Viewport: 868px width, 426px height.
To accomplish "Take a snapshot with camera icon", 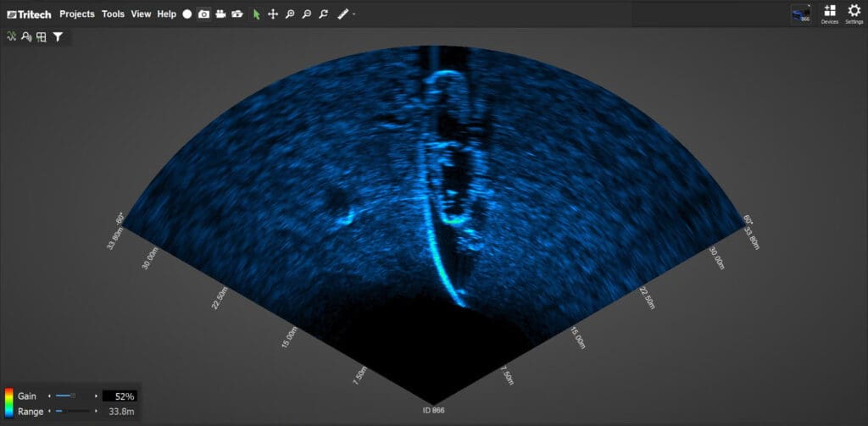I will [203, 14].
